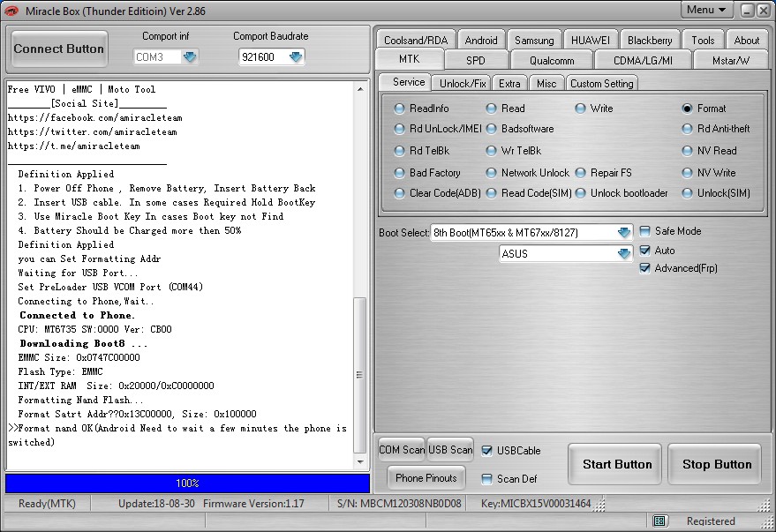
Task: Click the facebook.com/amiracleteam log line
Action: click(x=95, y=117)
